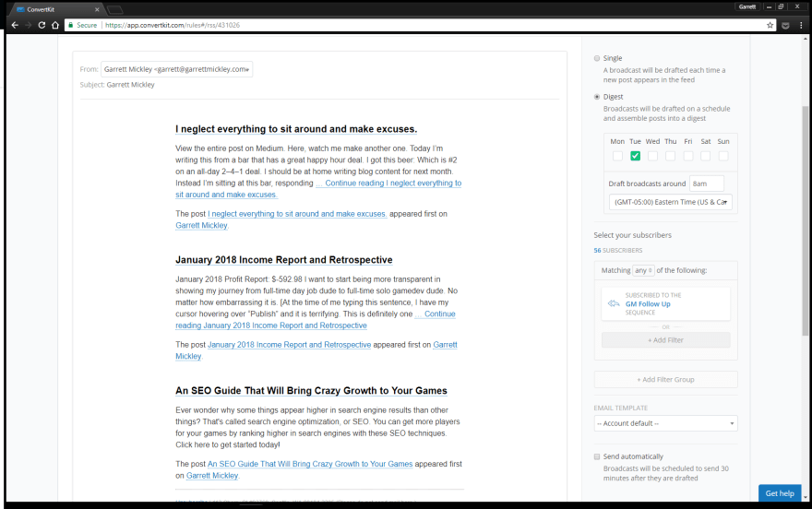This screenshot has height=509, width=812.
Task: Click the + Add Filter button
Action: (x=665, y=340)
